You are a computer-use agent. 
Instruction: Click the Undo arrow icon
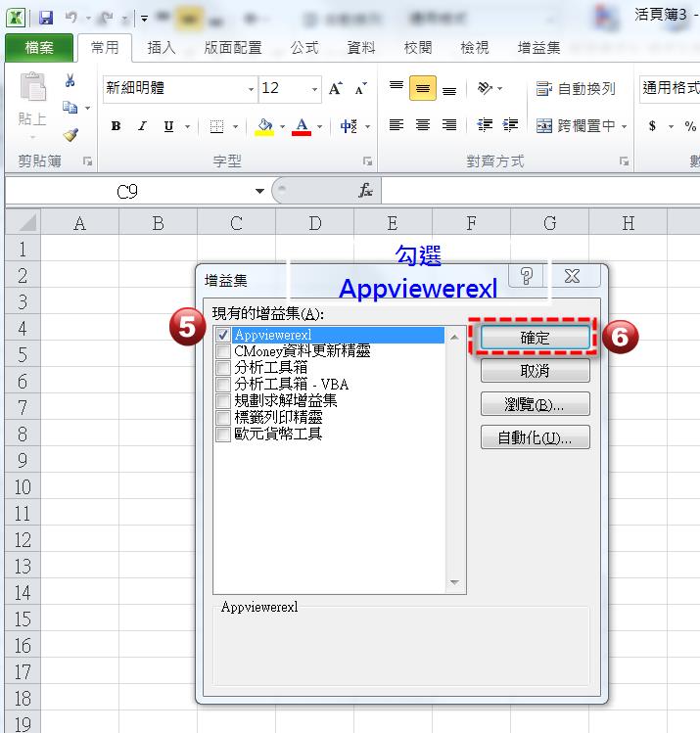click(71, 18)
